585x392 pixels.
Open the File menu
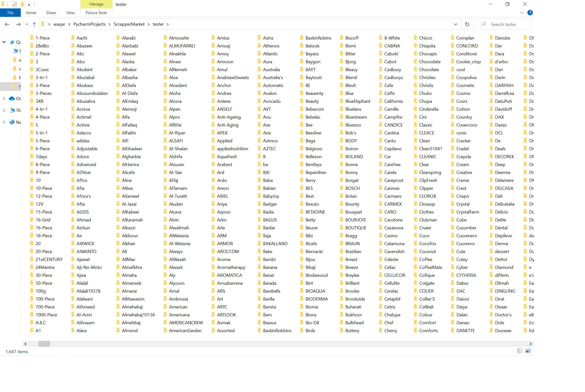(x=10, y=13)
